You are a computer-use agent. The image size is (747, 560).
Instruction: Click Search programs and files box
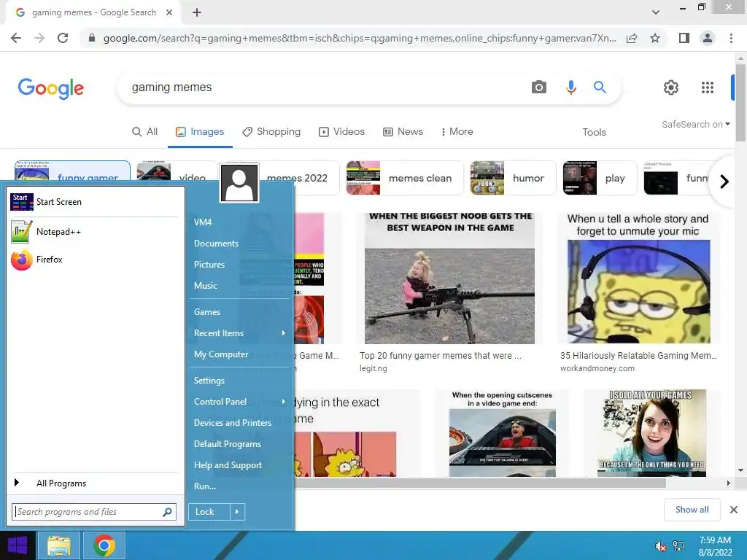[x=94, y=512]
